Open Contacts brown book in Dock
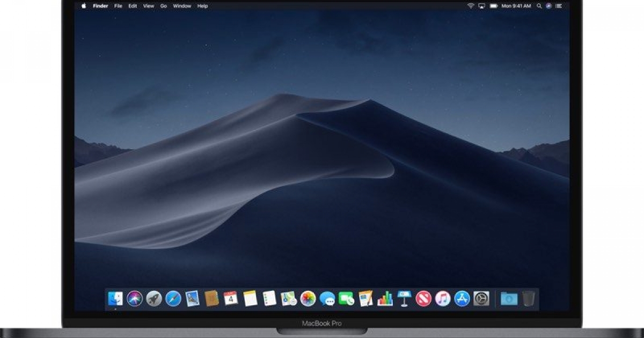The width and height of the screenshot is (644, 338). point(212,298)
